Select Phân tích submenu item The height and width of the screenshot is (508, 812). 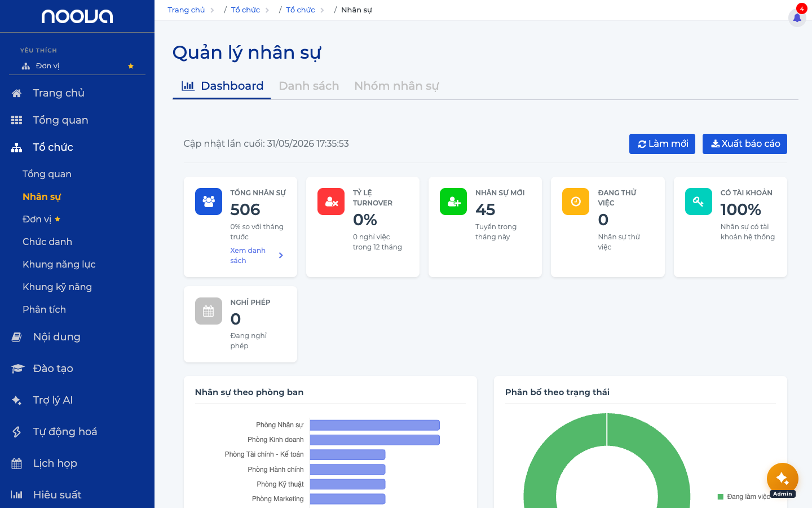pyautogui.click(x=44, y=309)
